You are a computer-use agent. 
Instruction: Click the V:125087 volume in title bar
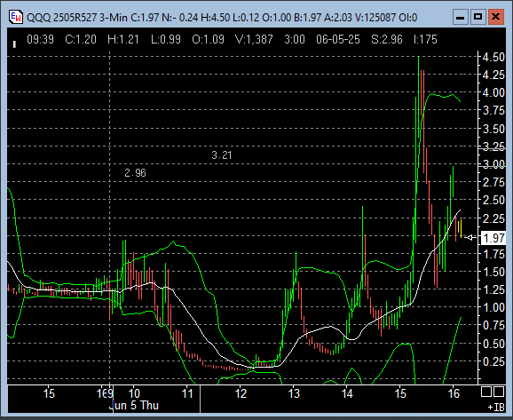coord(375,18)
